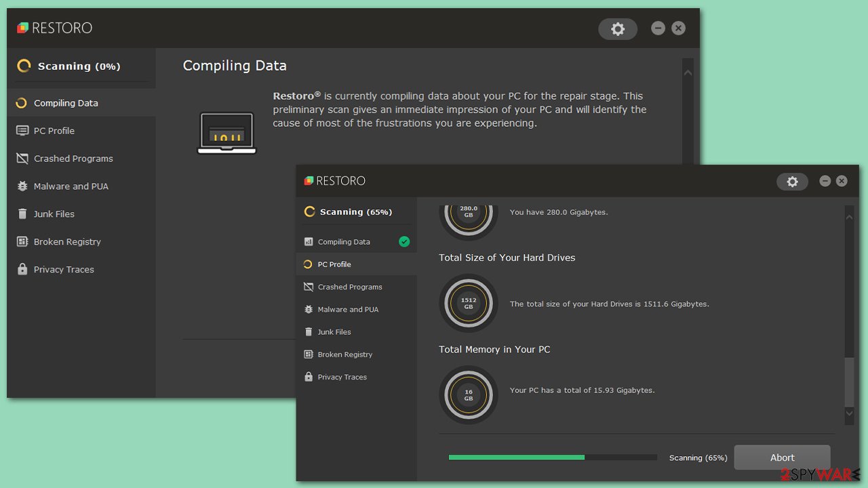Screen dimensions: 868x488
Task: Select Crashed Programs in back window sidebar
Action: click(81, 159)
